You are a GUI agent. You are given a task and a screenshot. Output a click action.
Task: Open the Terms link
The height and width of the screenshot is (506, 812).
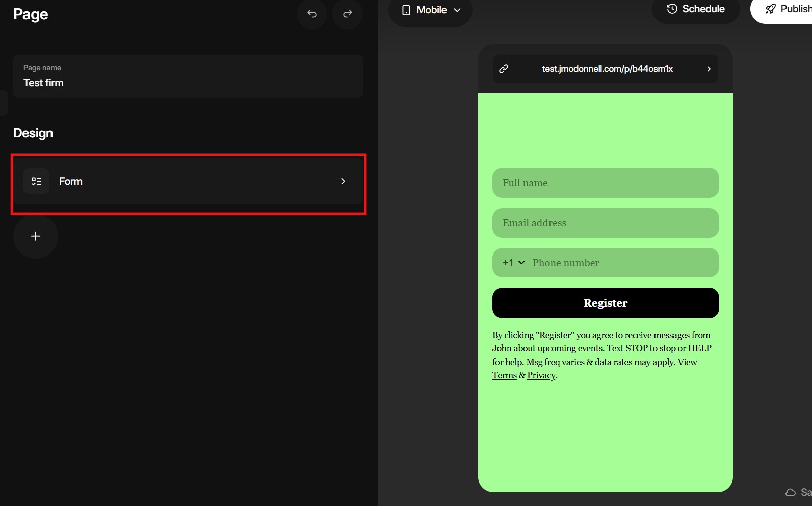click(504, 375)
